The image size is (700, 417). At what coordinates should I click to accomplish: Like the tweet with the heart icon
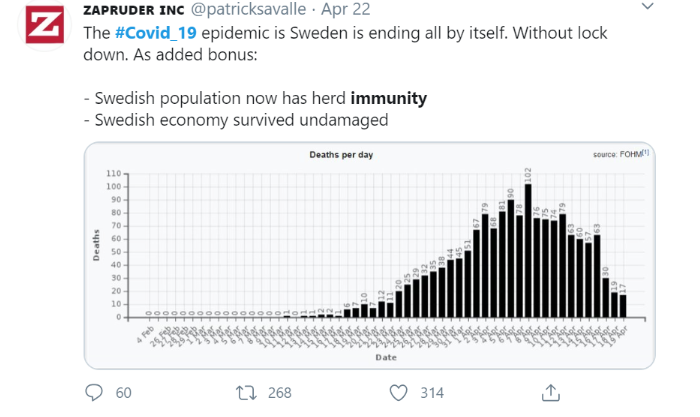tap(397, 392)
